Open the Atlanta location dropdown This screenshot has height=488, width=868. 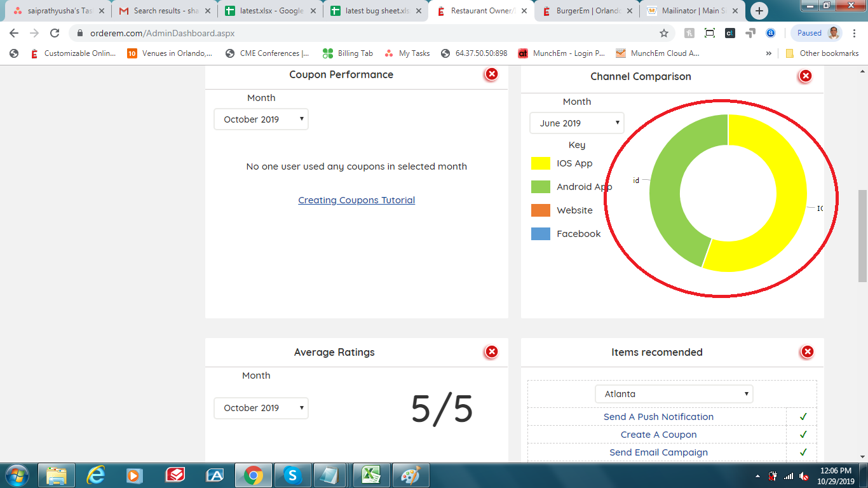(674, 394)
